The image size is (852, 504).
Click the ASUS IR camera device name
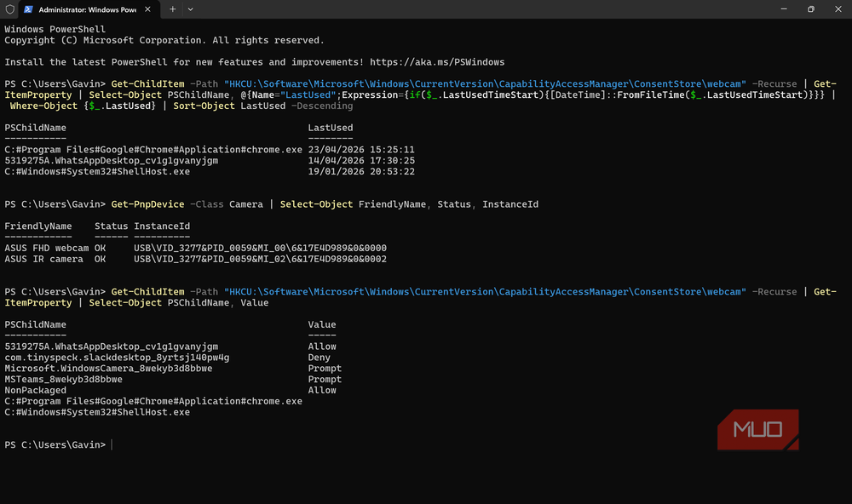click(44, 259)
